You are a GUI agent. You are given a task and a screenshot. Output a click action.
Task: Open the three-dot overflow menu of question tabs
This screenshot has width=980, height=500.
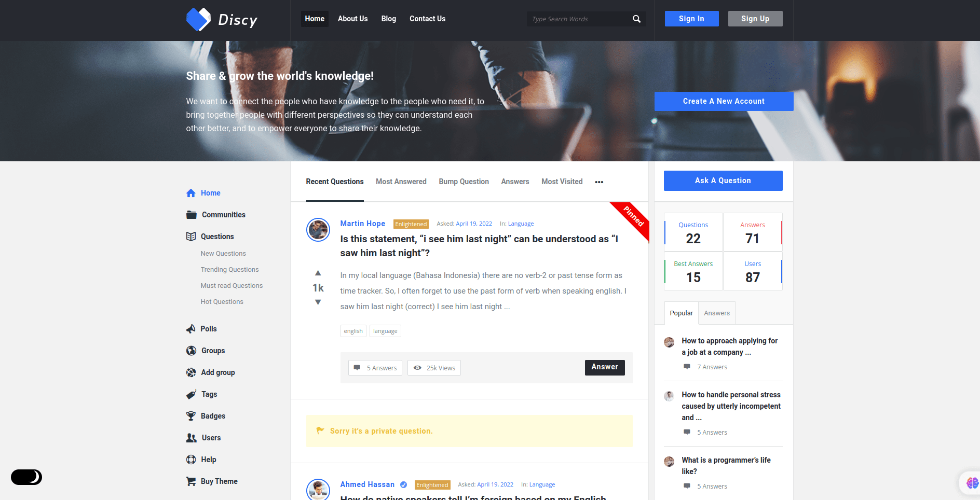(599, 182)
